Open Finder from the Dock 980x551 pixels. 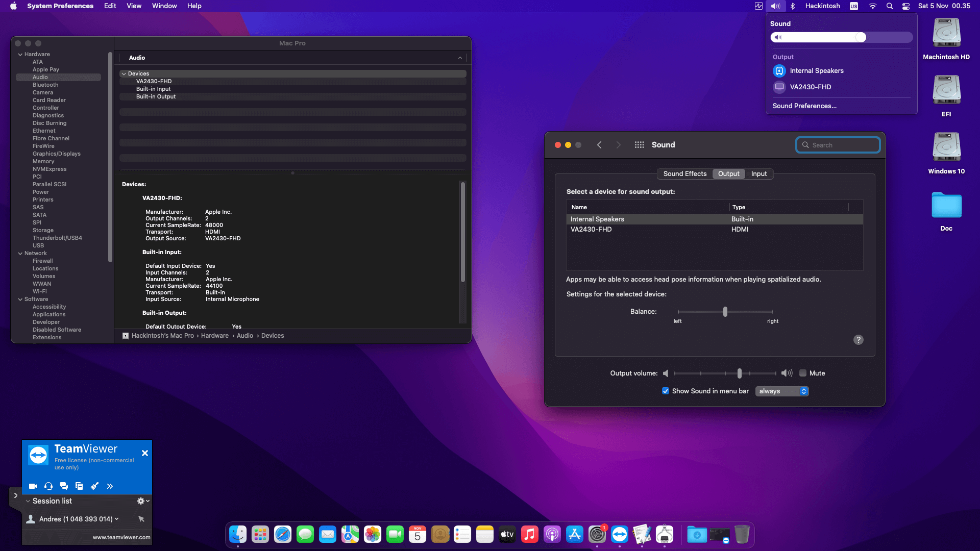coord(238,534)
